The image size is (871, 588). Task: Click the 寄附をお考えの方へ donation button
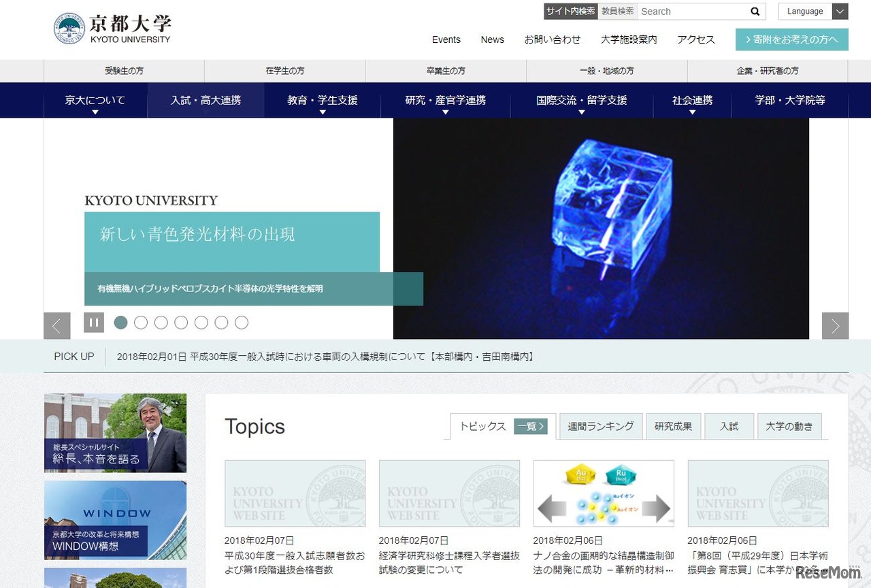pyautogui.click(x=791, y=39)
